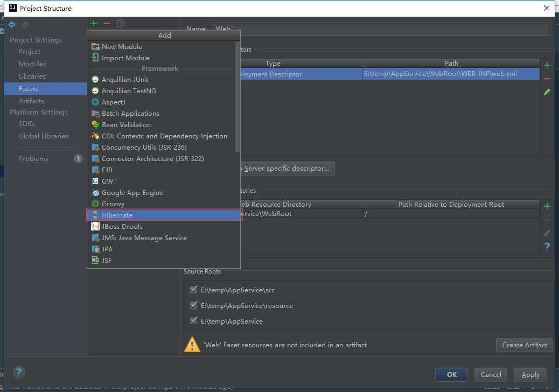Click the AspectJ framework icon
This screenshot has width=559, height=392.
[x=95, y=102]
